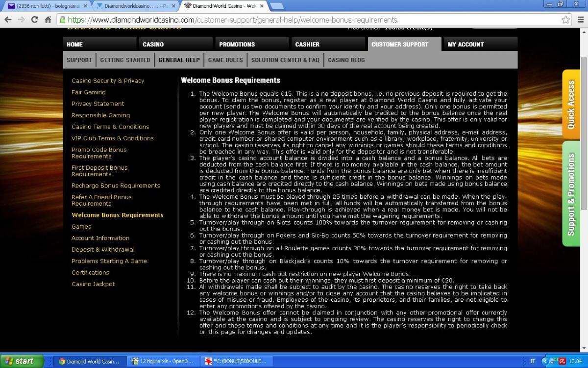The width and height of the screenshot is (588, 368).
Task: Open the CASHIER navigation tab
Action: click(x=329, y=44)
